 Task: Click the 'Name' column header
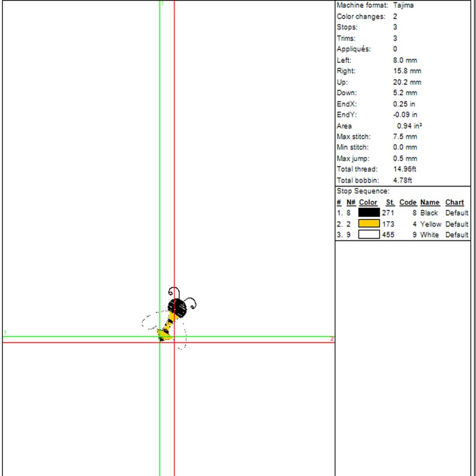[430, 202]
